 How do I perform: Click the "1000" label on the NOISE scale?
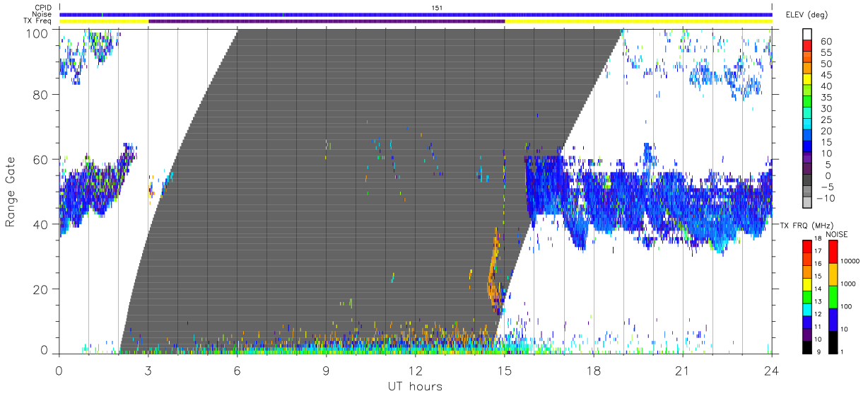click(850, 285)
